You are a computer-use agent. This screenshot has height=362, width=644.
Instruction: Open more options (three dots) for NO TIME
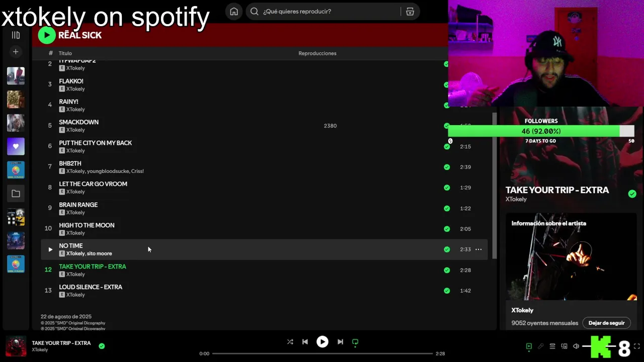(x=478, y=249)
